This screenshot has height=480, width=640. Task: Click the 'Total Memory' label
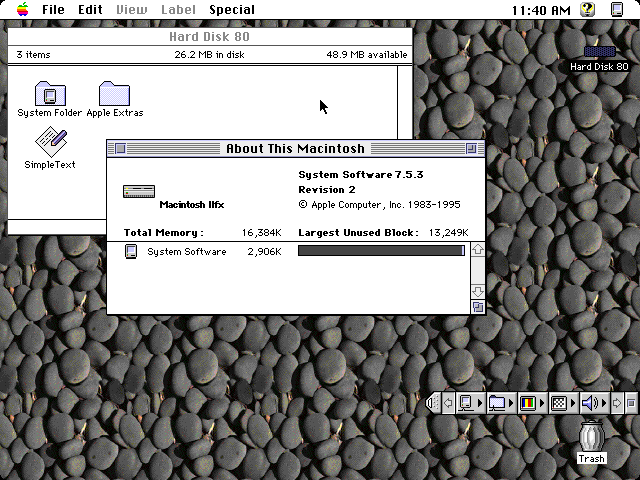164,233
